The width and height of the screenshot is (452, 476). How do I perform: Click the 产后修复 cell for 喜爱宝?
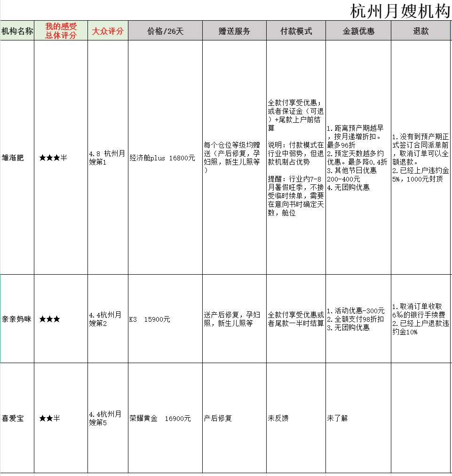(x=234, y=418)
